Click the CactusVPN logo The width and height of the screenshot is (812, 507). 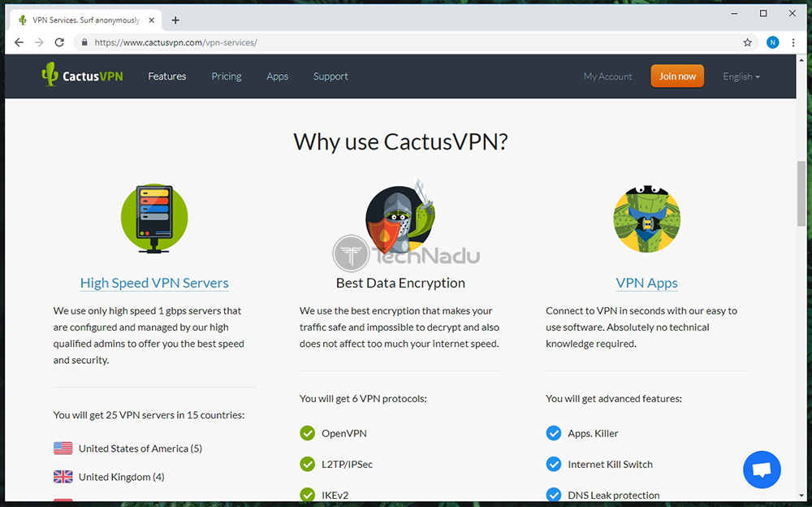82,76
